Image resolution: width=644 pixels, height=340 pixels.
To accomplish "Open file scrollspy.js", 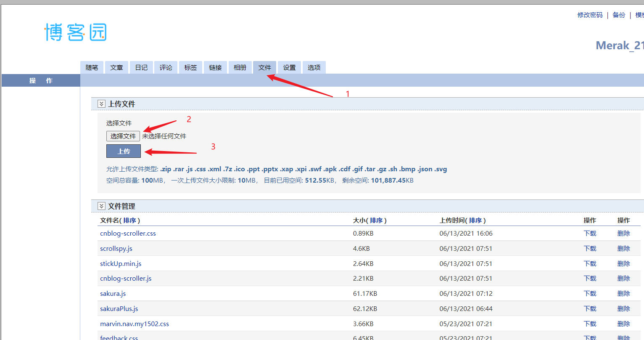I will tap(116, 248).
